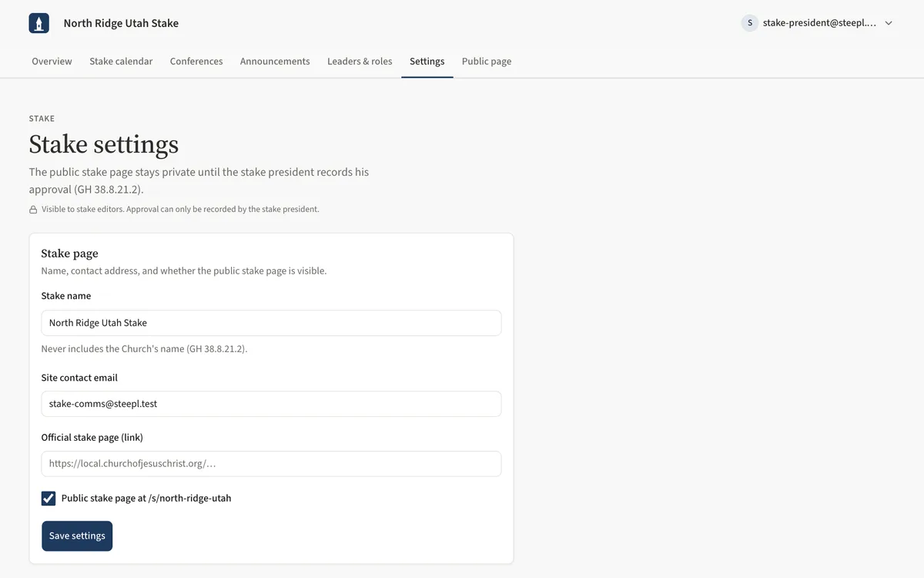
Task: Go to the Overview tab
Action: coord(52,62)
